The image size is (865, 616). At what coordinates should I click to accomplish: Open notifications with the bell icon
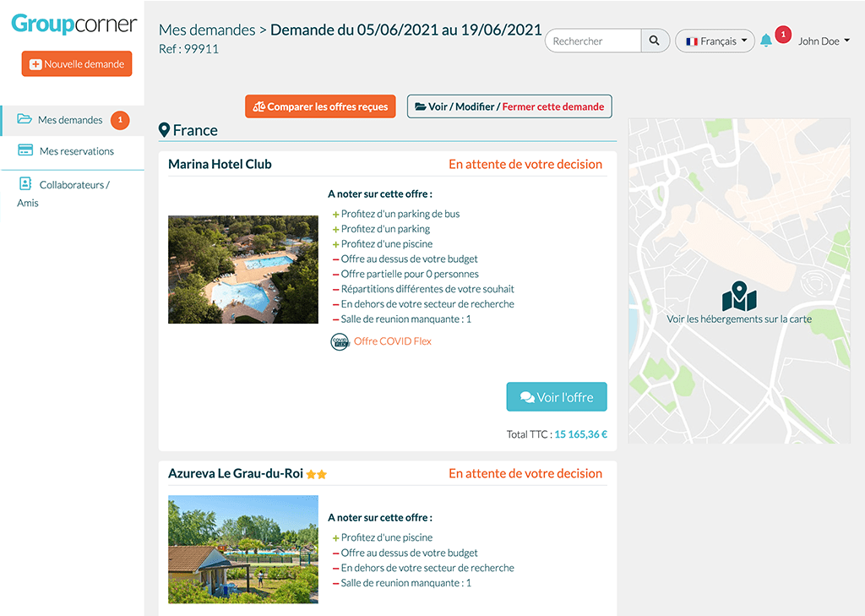pos(766,41)
